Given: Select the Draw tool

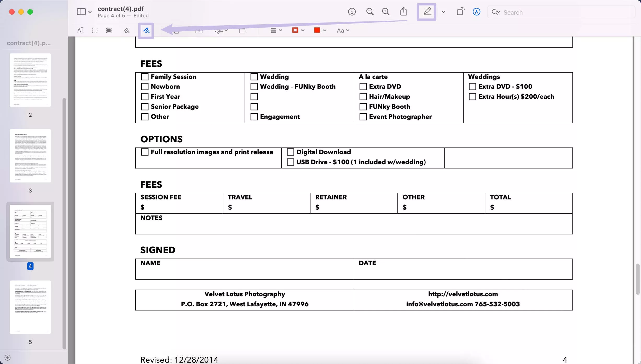Looking at the screenshot, I should coord(146,30).
